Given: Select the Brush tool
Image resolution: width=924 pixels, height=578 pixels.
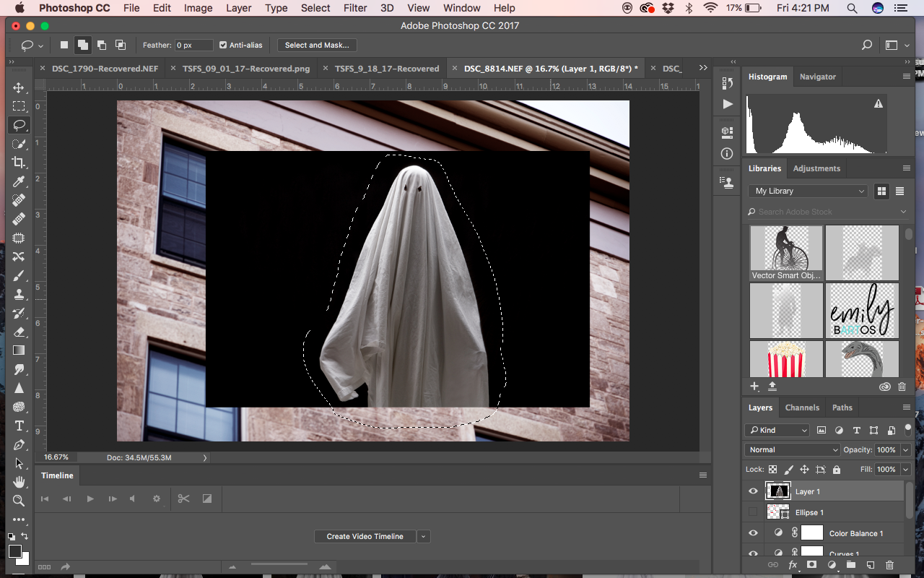Looking at the screenshot, I should pos(19,275).
